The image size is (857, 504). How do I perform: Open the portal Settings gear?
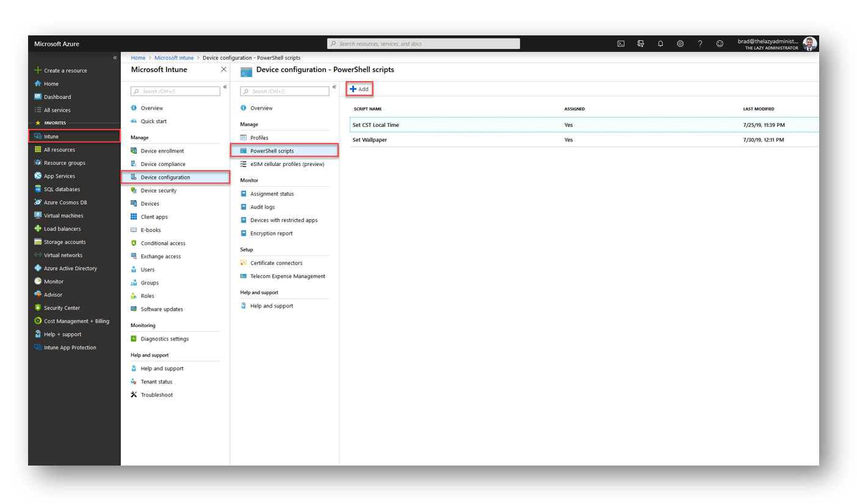click(x=680, y=43)
